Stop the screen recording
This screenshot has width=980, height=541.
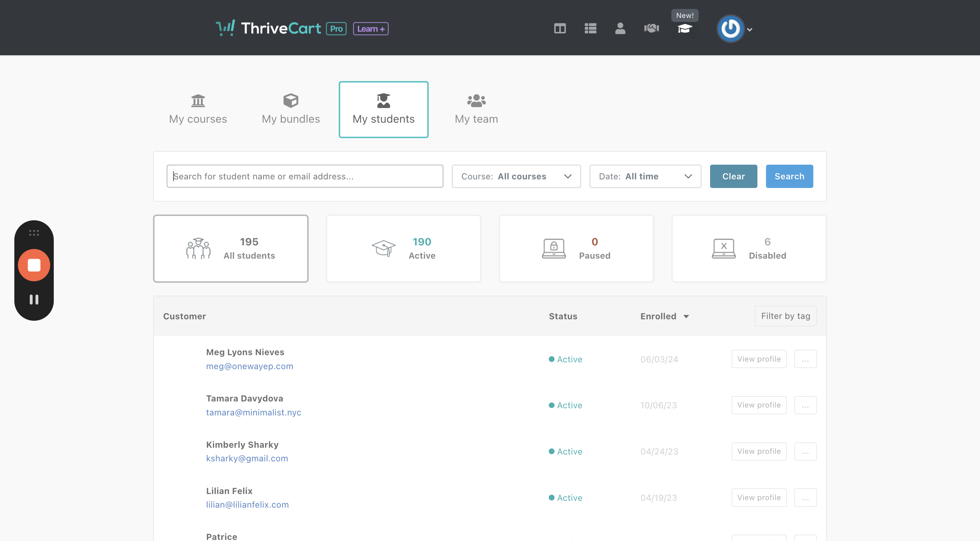(34, 265)
